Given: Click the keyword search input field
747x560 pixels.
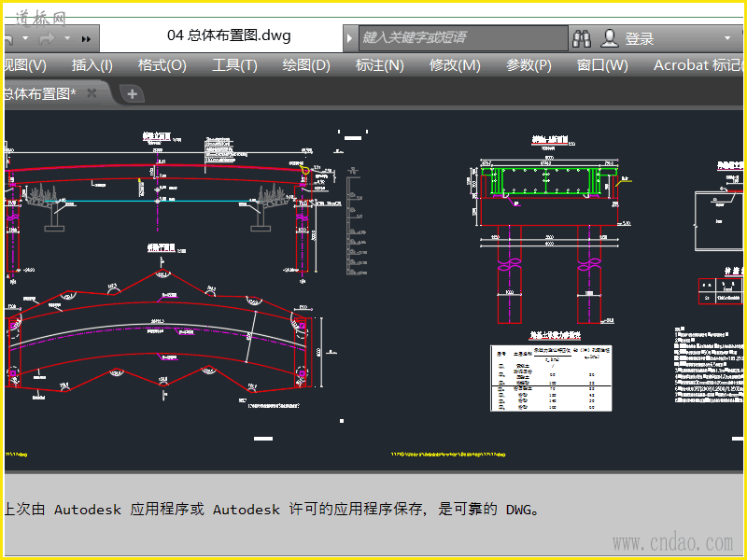Looking at the screenshot, I should [x=463, y=38].
